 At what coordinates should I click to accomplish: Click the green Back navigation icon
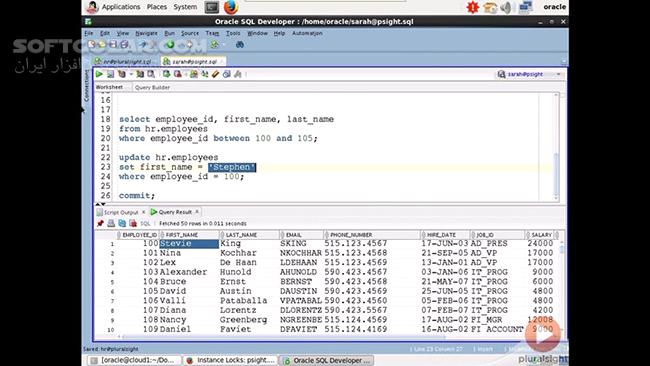coord(170,44)
